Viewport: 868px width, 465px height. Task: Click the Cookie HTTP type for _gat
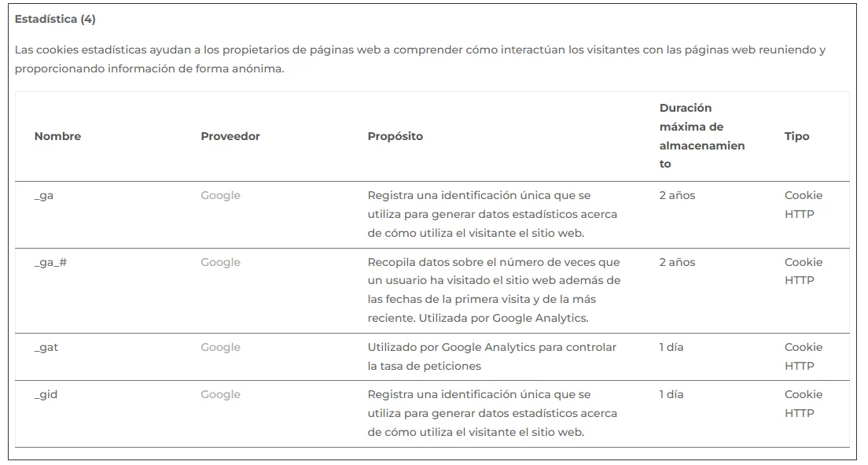point(803,356)
